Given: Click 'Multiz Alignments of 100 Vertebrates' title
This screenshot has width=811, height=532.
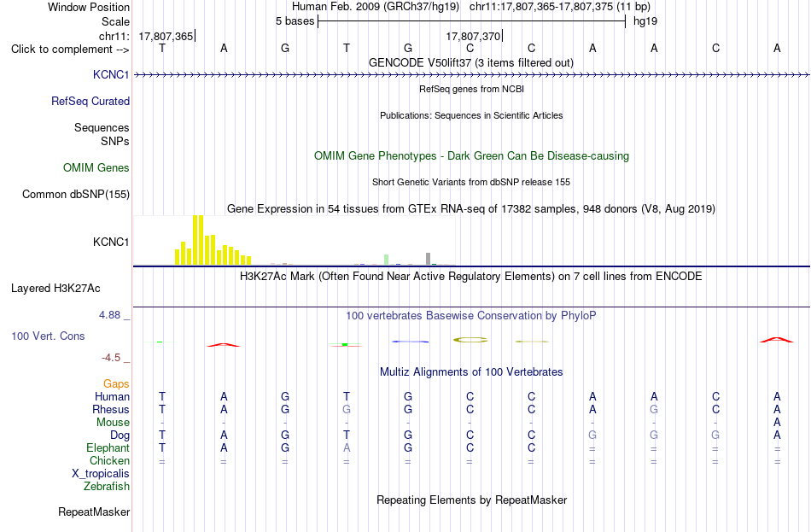Looking at the screenshot, I should pos(471,371).
